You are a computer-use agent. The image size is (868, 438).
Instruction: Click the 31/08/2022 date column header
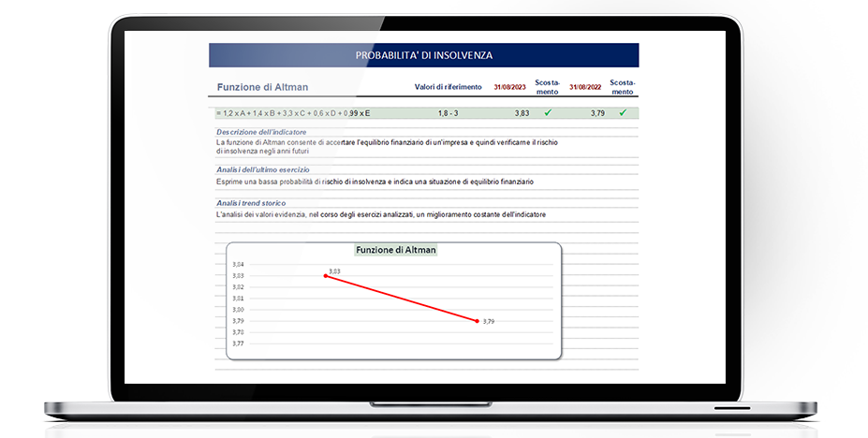[x=585, y=87]
